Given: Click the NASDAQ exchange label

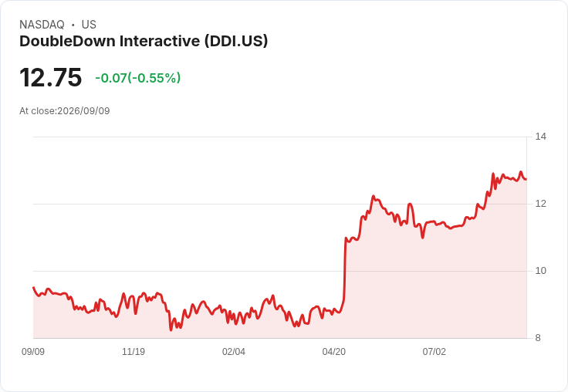Looking at the screenshot, I should 42,25.
